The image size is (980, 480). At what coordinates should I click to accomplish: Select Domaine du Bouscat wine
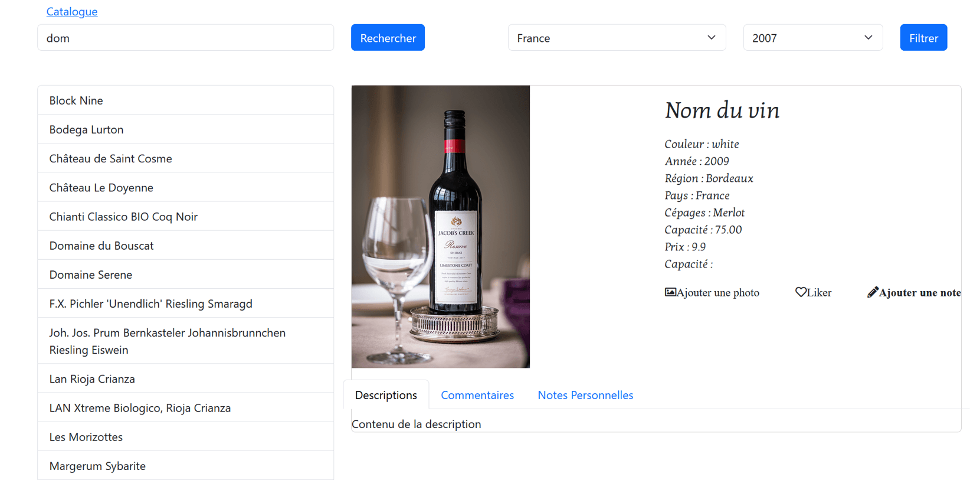[x=185, y=246]
